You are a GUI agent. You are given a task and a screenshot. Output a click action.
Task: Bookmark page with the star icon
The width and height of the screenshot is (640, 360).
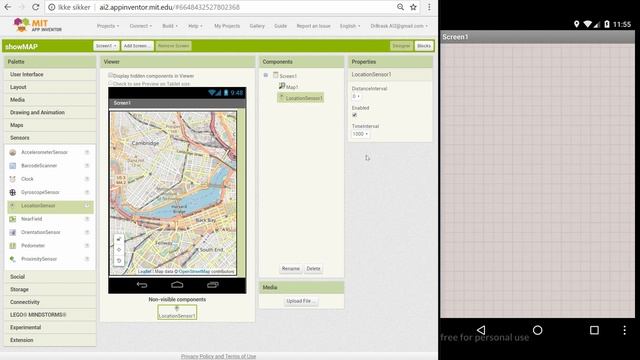(413, 7)
